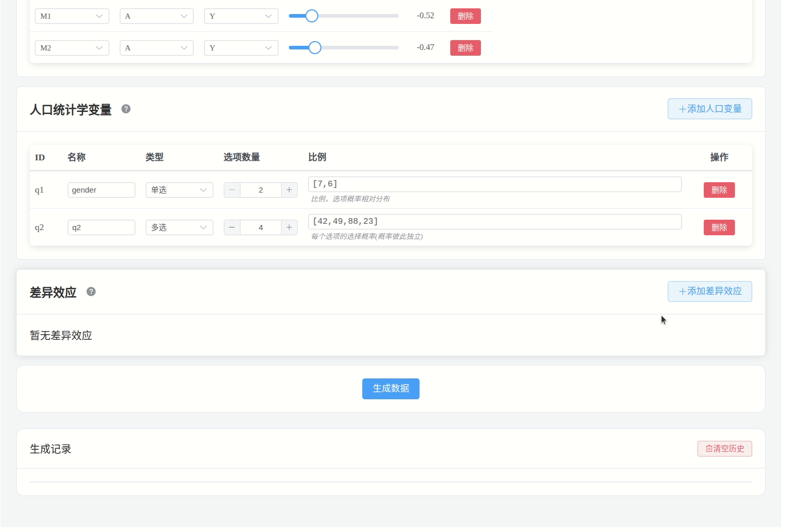Click the plus icon on 添加差异效应
This screenshot has height=532, width=787.
(682, 292)
